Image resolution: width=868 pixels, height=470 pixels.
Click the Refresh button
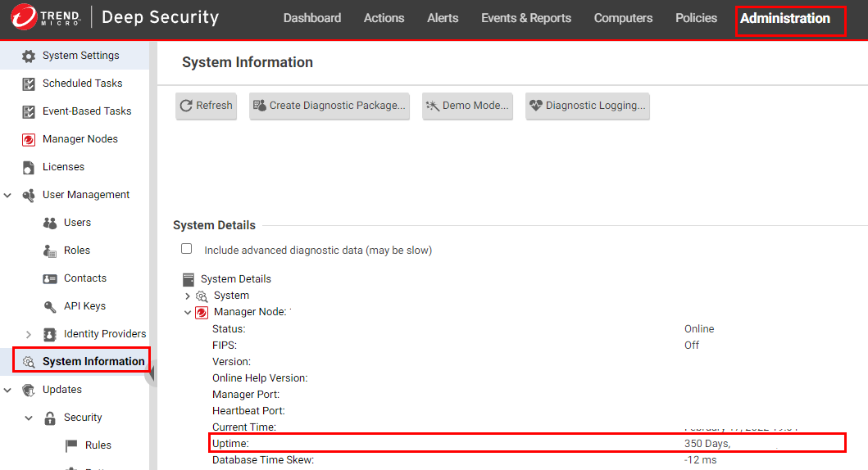point(207,106)
